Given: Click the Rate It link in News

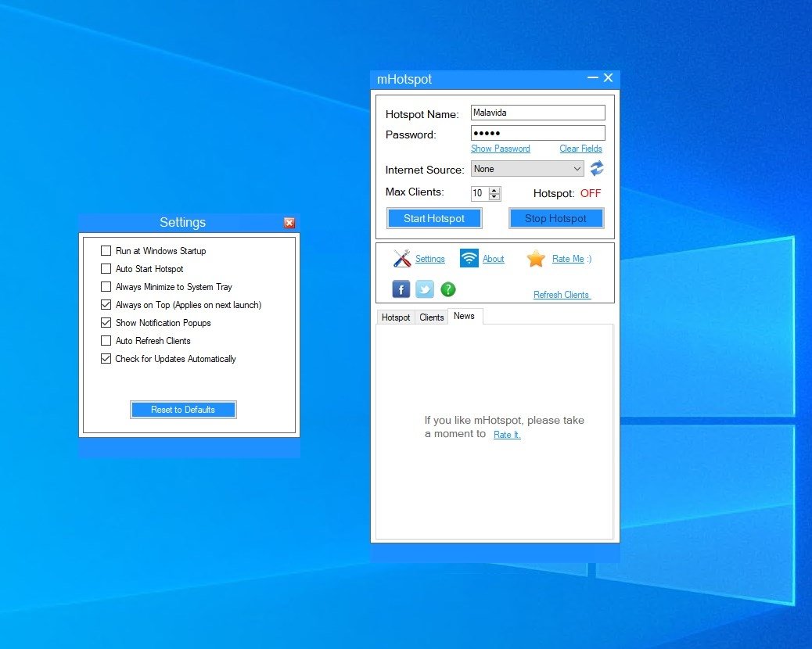Looking at the screenshot, I should (506, 435).
